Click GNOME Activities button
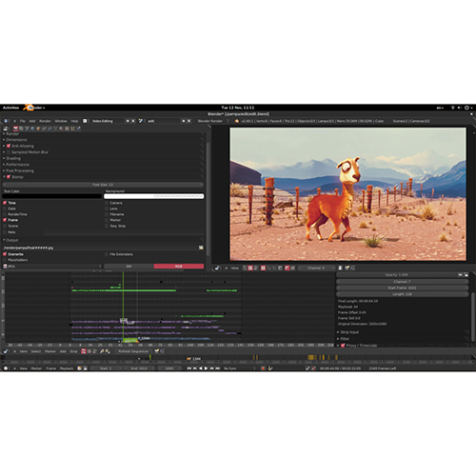This screenshot has width=476, height=476. (x=10, y=108)
